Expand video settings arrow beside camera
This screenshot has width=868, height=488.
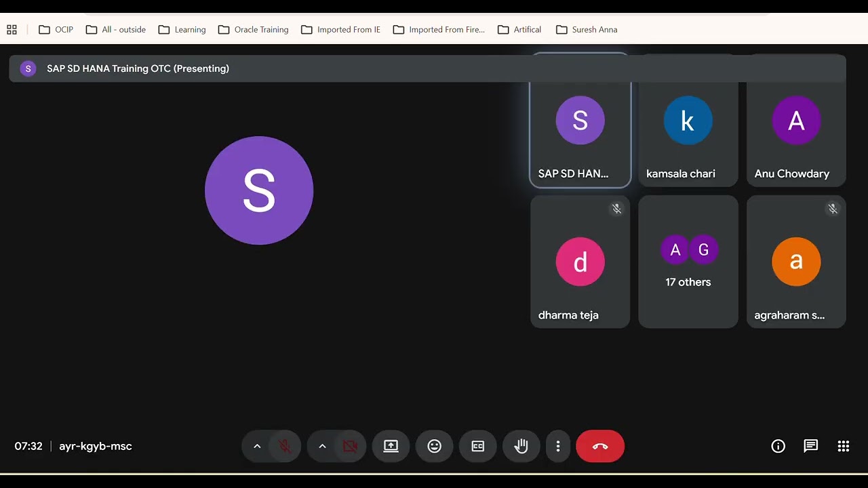tap(322, 446)
